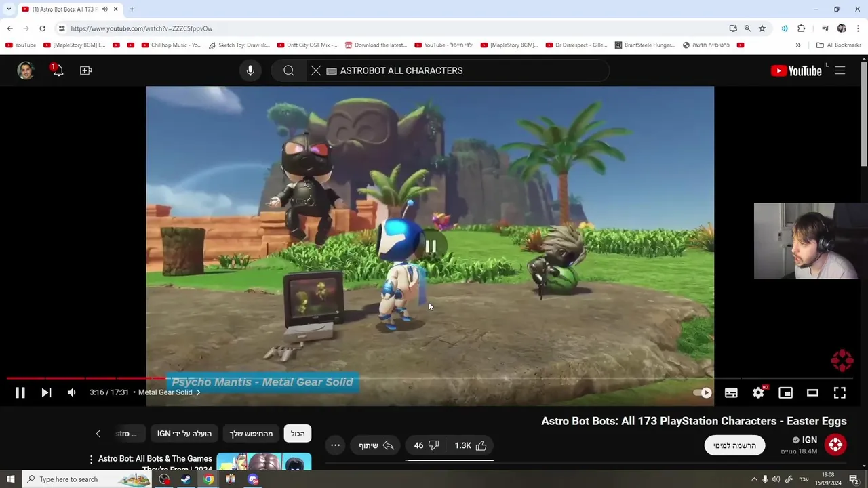Open YouTube notifications bell
Screen dimensions: 868x488
58,70
